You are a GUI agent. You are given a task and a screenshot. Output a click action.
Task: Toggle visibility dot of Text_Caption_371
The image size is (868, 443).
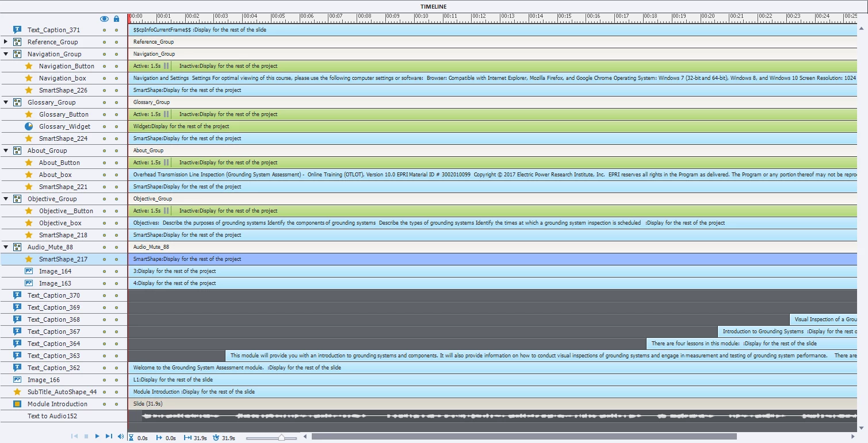click(104, 29)
